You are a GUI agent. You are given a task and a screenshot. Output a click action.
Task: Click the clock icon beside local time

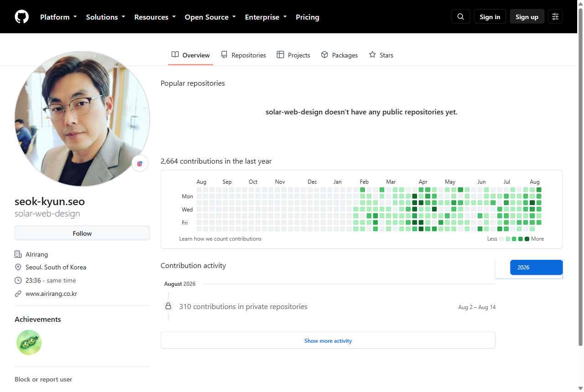tap(18, 280)
